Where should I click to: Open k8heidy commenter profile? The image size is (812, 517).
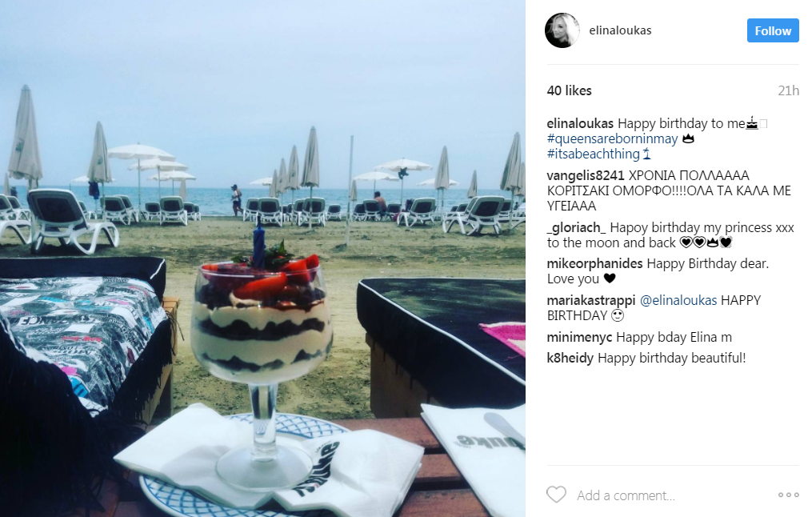coord(570,358)
